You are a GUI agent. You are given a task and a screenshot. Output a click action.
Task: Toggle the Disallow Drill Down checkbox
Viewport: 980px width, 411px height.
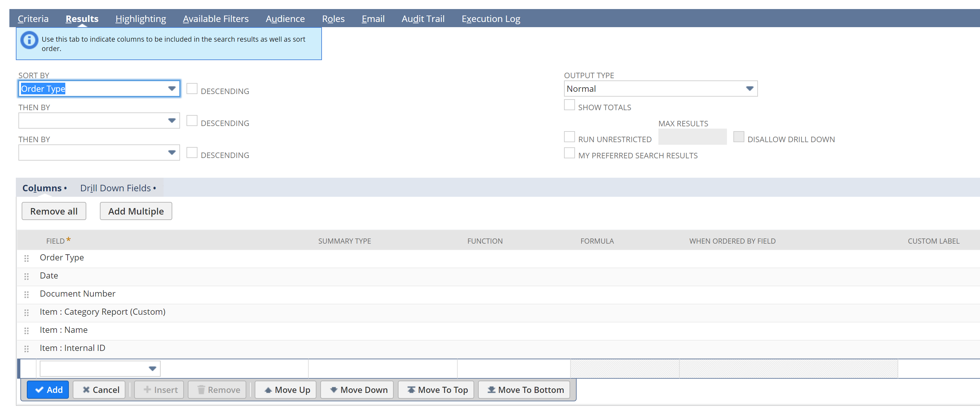point(739,136)
